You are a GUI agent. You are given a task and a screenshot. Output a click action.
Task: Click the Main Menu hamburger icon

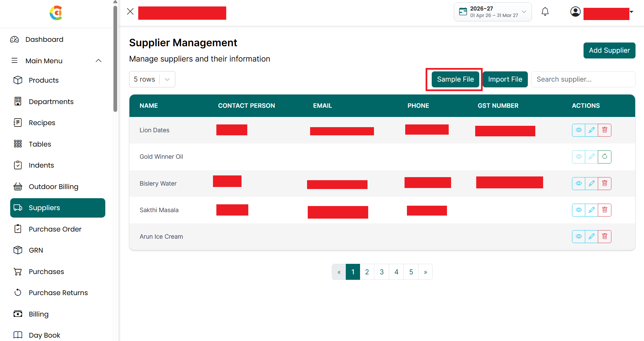tap(15, 61)
